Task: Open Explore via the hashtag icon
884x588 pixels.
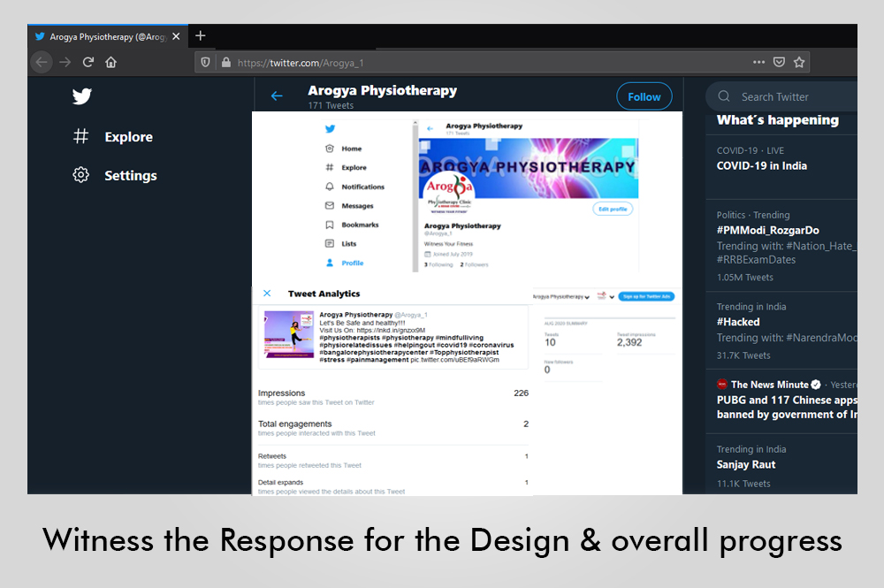Action: click(x=81, y=137)
